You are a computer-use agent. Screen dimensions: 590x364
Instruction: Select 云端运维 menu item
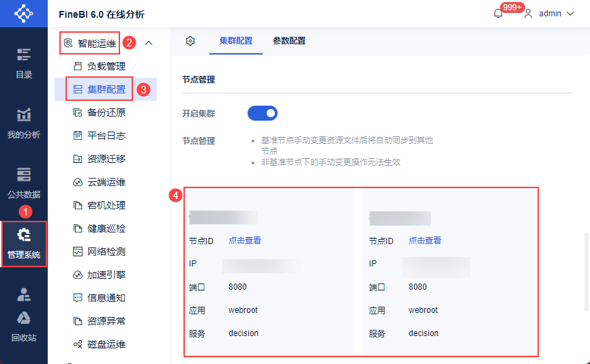click(x=106, y=183)
